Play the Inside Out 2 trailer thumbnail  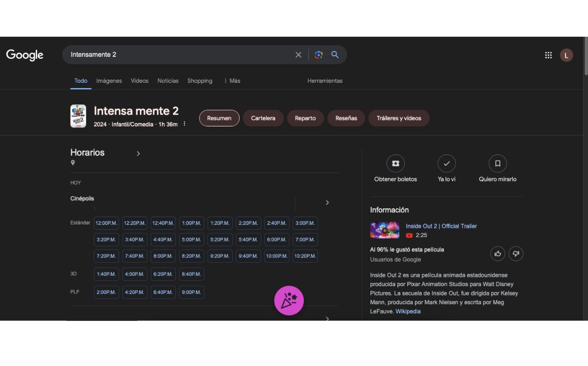385,230
